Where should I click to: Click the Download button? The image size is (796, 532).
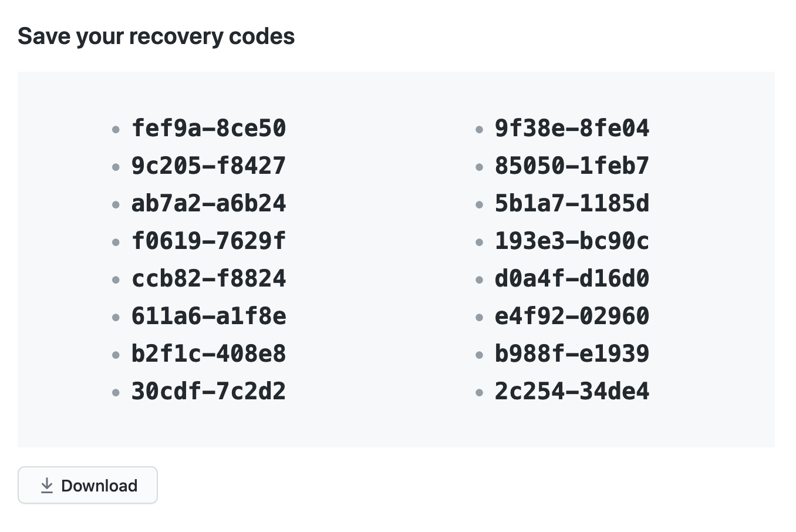(87, 485)
